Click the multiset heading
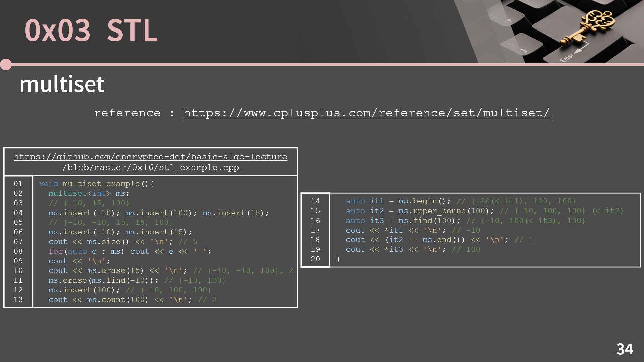644x362 pixels. coord(62,84)
